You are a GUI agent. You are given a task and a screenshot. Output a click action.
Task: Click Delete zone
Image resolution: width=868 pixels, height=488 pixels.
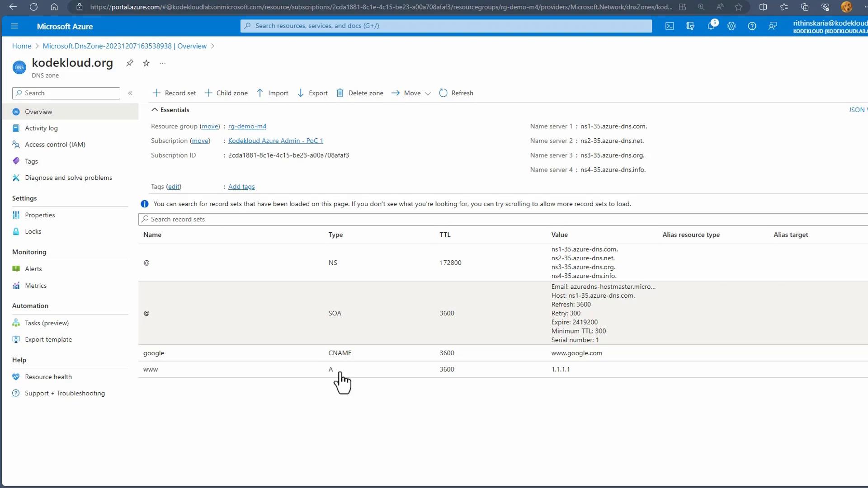pos(360,93)
